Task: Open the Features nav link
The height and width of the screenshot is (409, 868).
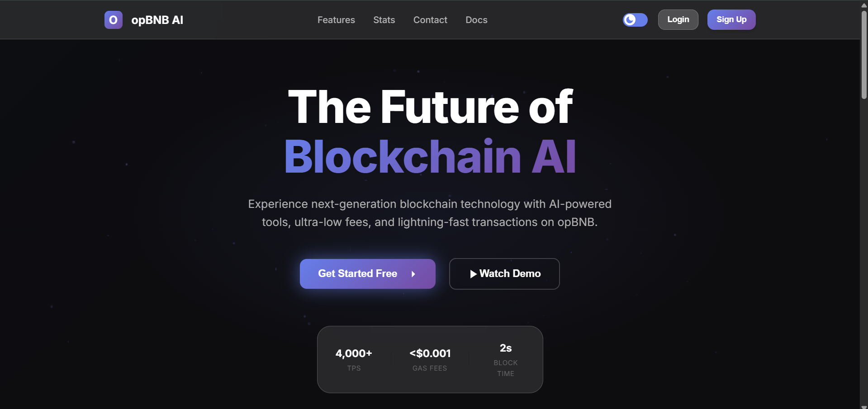Action: click(x=336, y=20)
